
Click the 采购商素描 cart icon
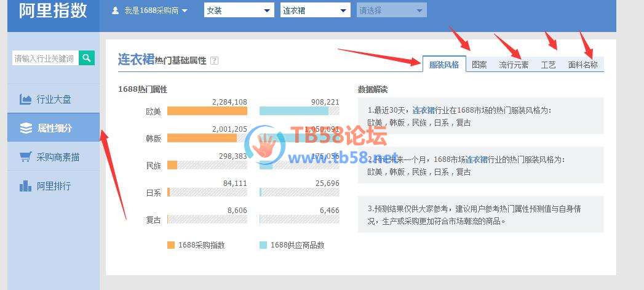coord(25,157)
